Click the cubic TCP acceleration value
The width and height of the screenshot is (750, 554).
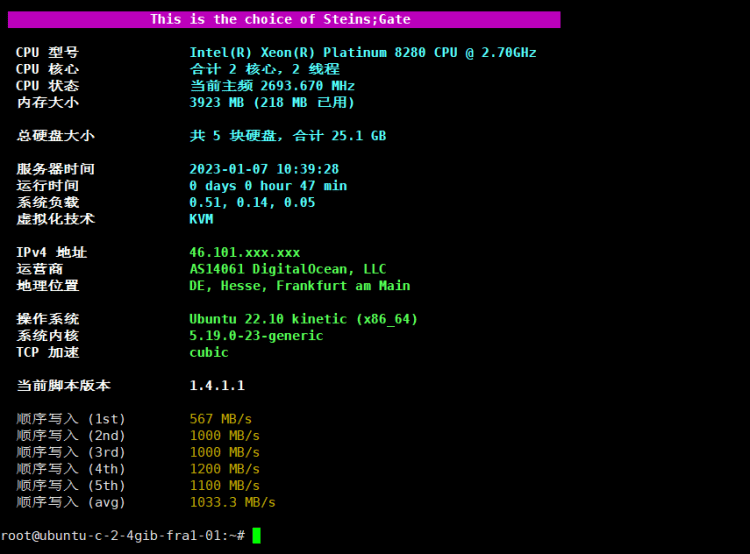coord(209,352)
